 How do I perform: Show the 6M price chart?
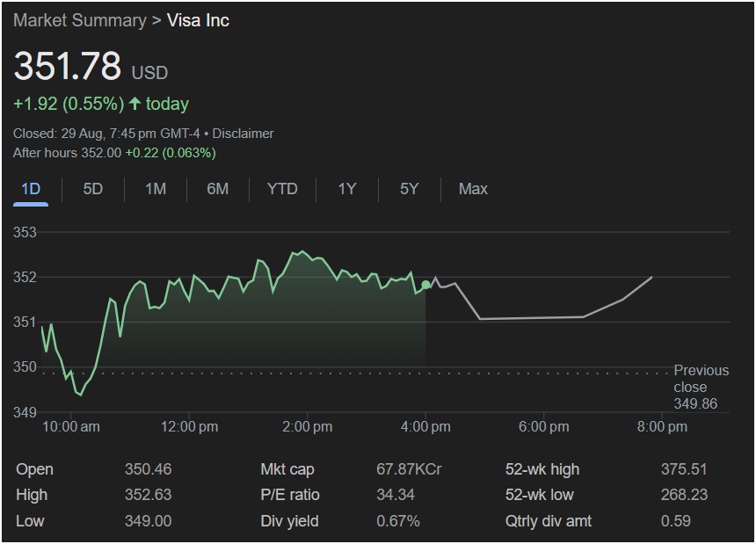(218, 189)
